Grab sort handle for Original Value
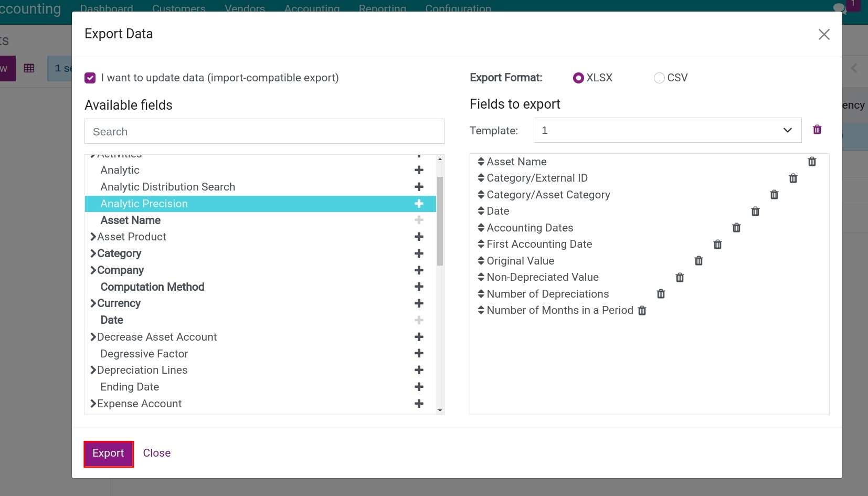This screenshot has width=868, height=496. click(481, 261)
